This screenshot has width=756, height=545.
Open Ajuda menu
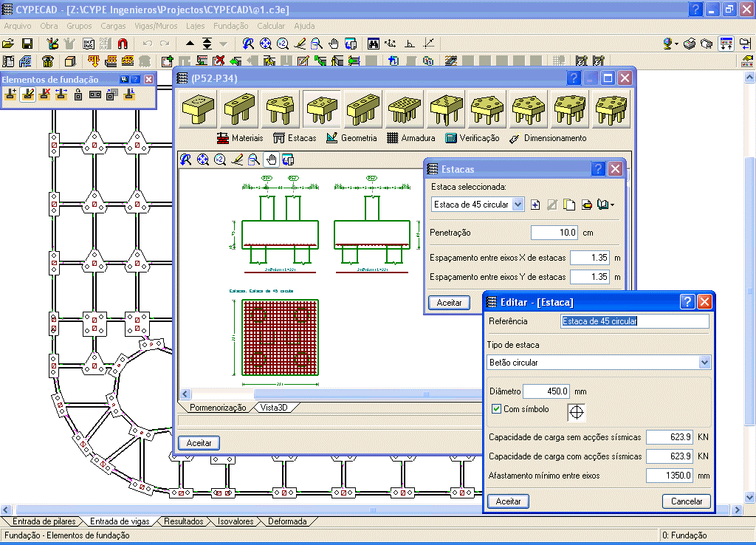(x=304, y=26)
